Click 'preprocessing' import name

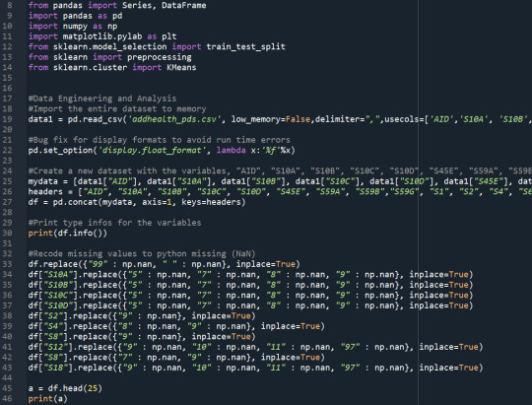tap(160, 57)
